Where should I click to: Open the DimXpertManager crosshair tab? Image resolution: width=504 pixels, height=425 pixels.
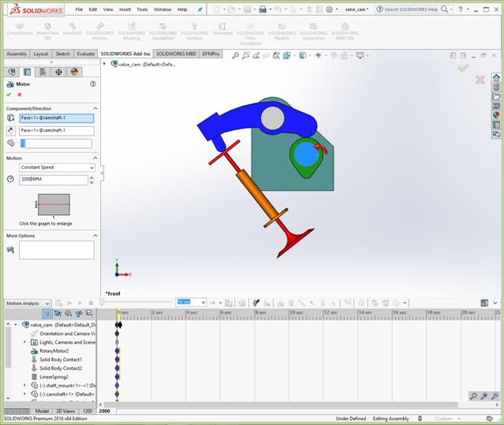click(x=58, y=72)
